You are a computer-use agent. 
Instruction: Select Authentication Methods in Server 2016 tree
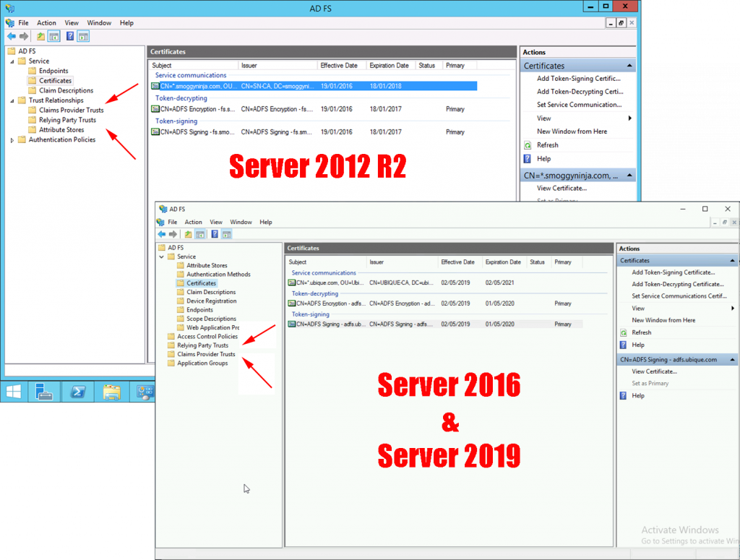click(x=218, y=274)
